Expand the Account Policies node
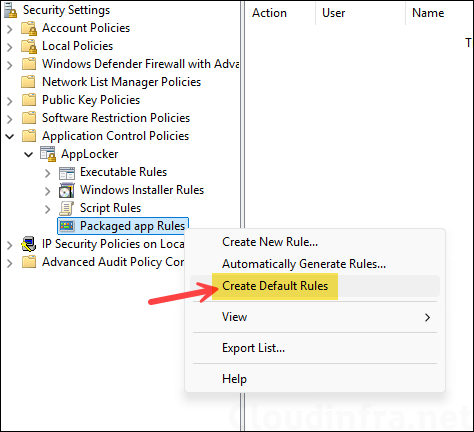474x432 pixels. [10, 29]
